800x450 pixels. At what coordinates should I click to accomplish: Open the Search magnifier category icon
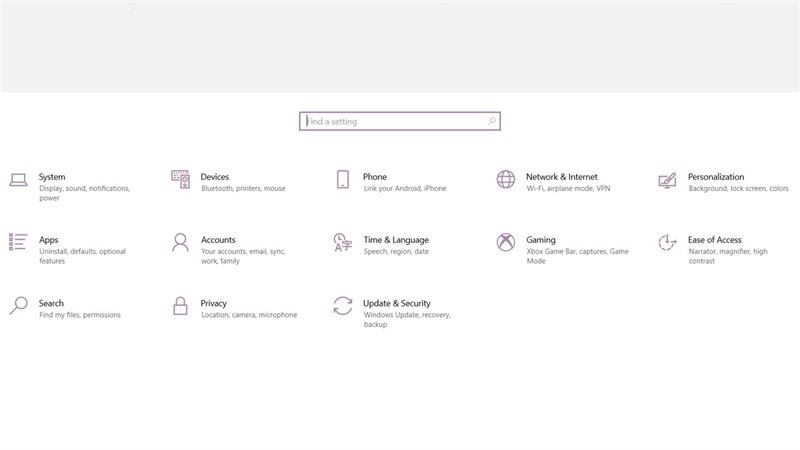(x=18, y=305)
